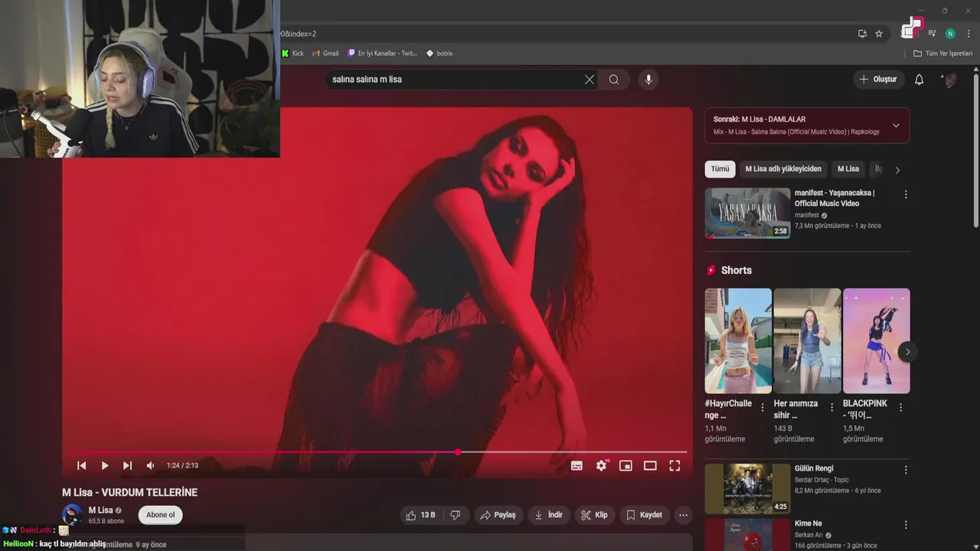Screen dimensions: 980x551
Task: Enter fullscreen mode
Action: [675, 465]
